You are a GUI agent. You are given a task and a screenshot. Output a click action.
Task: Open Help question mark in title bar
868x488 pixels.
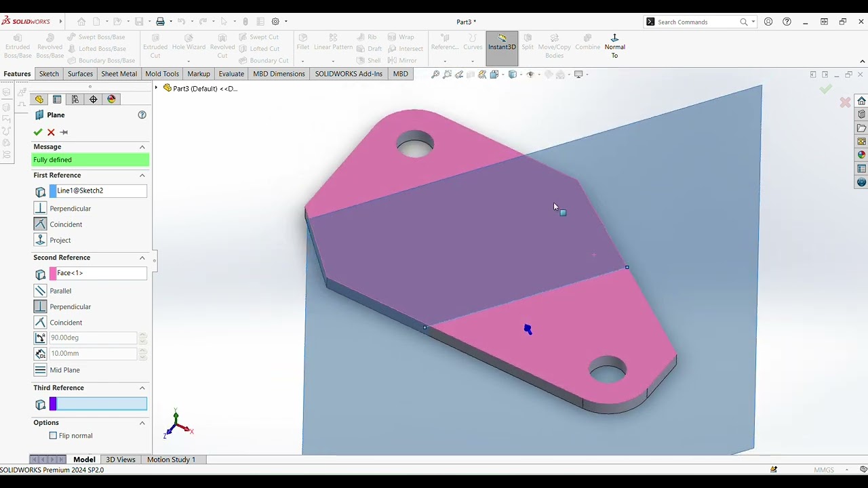pyautogui.click(x=787, y=22)
